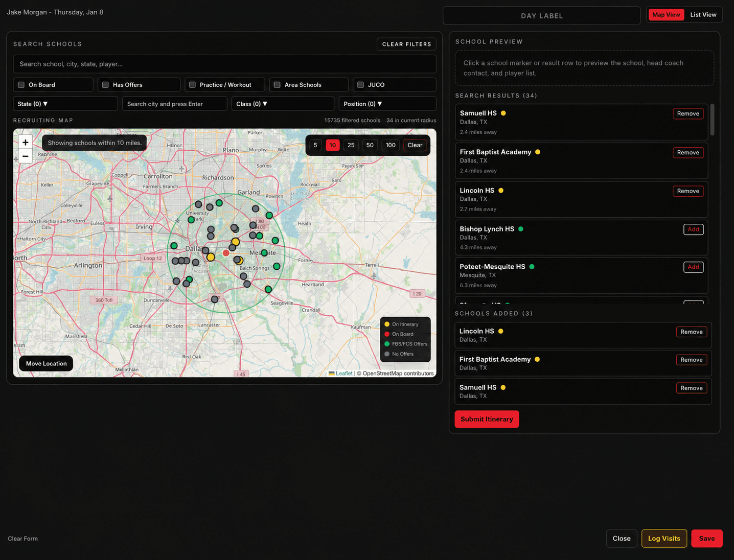This screenshot has height=560, width=734.
Task: Zoom out on the recruiting map
Action: tap(25, 156)
